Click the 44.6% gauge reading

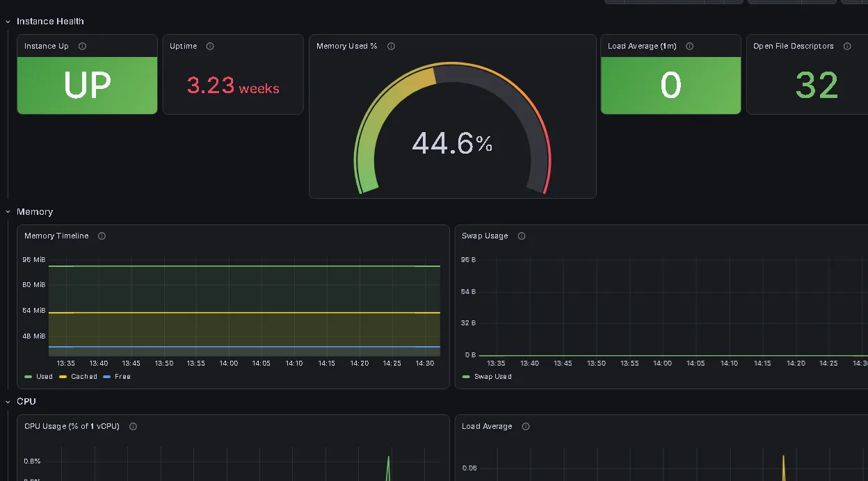coord(452,144)
